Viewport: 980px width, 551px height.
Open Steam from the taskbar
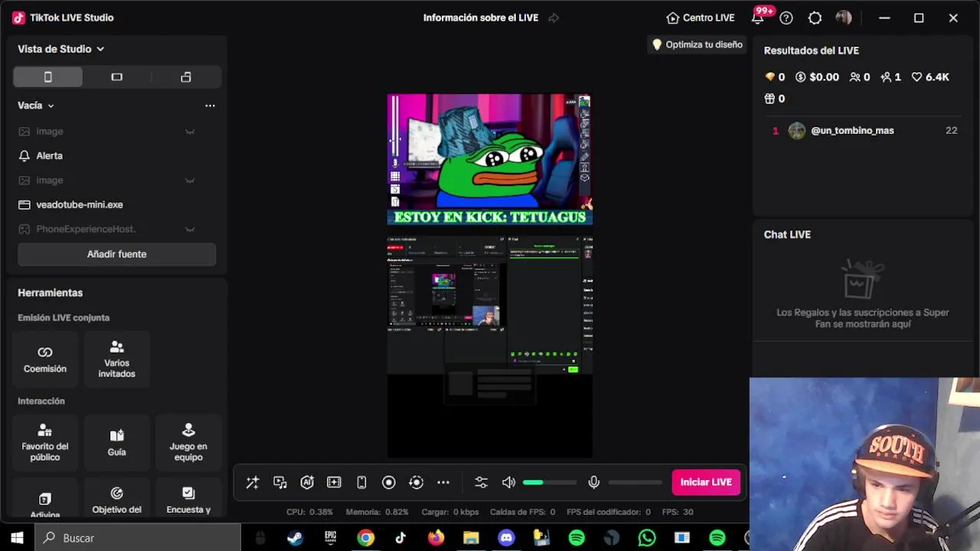[x=295, y=538]
